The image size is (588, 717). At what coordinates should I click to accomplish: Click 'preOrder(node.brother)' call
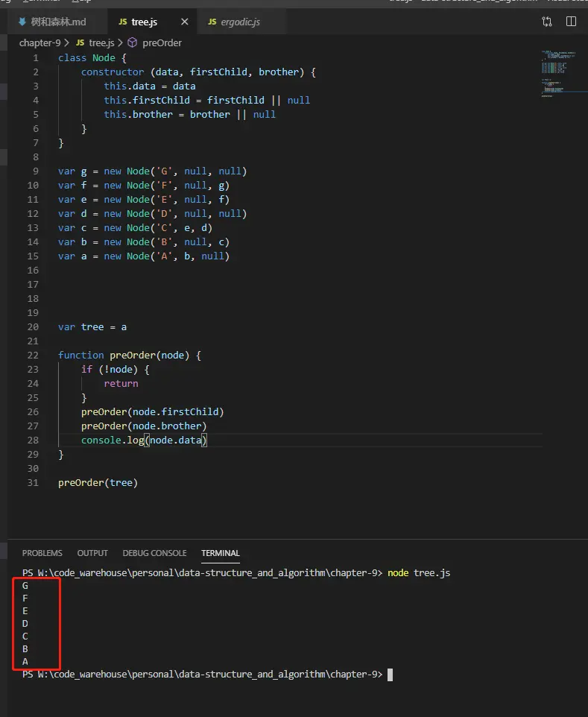point(144,426)
